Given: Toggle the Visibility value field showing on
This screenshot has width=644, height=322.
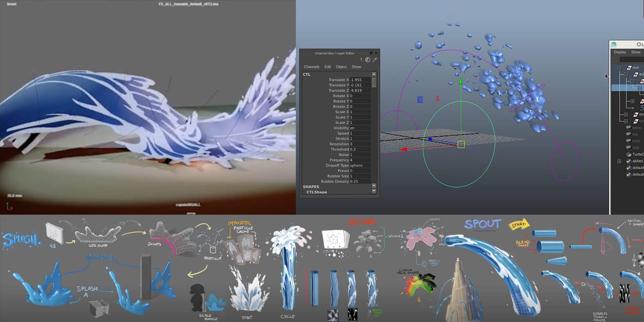Looking at the screenshot, I should click(360, 128).
